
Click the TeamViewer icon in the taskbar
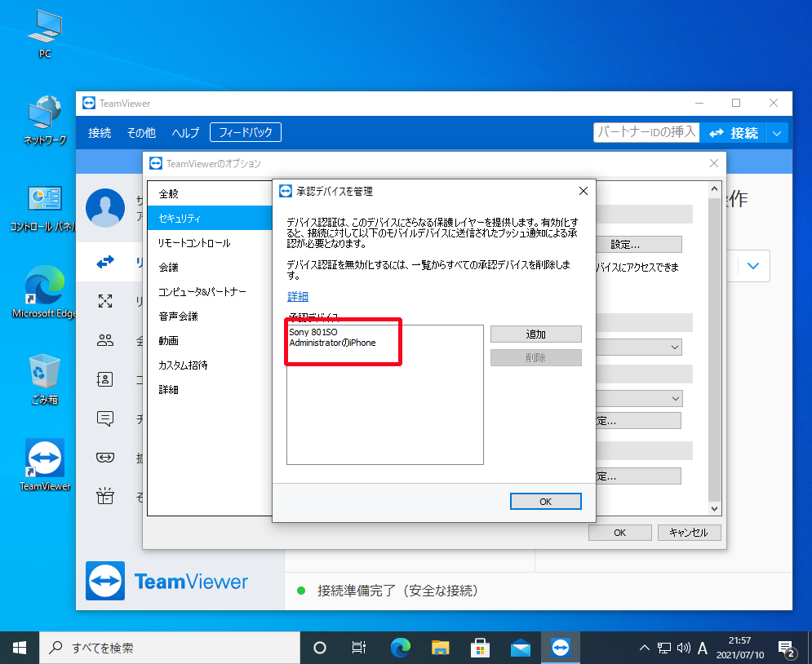[x=560, y=648]
